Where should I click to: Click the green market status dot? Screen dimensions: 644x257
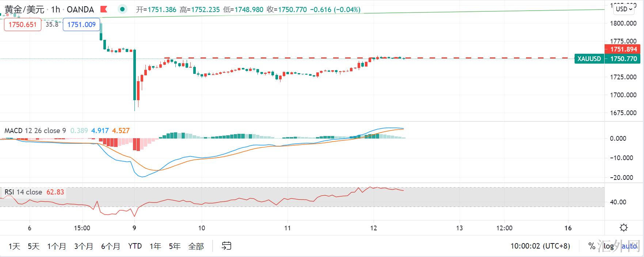pyautogui.click(x=123, y=10)
